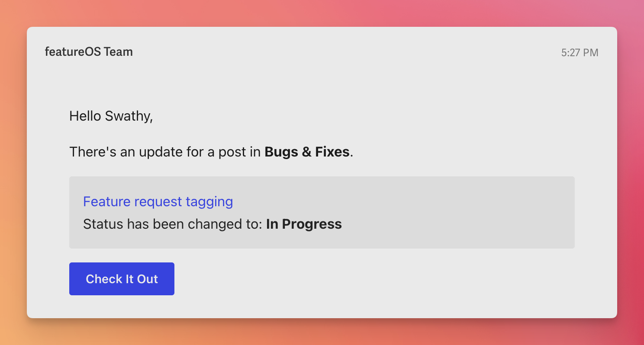Open the Feature request tagging link

pos(158,201)
